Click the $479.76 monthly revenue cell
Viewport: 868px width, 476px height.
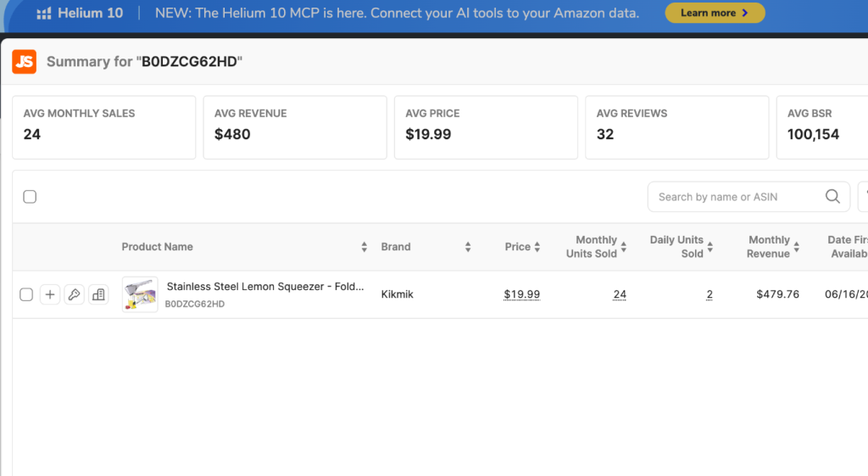click(x=778, y=294)
